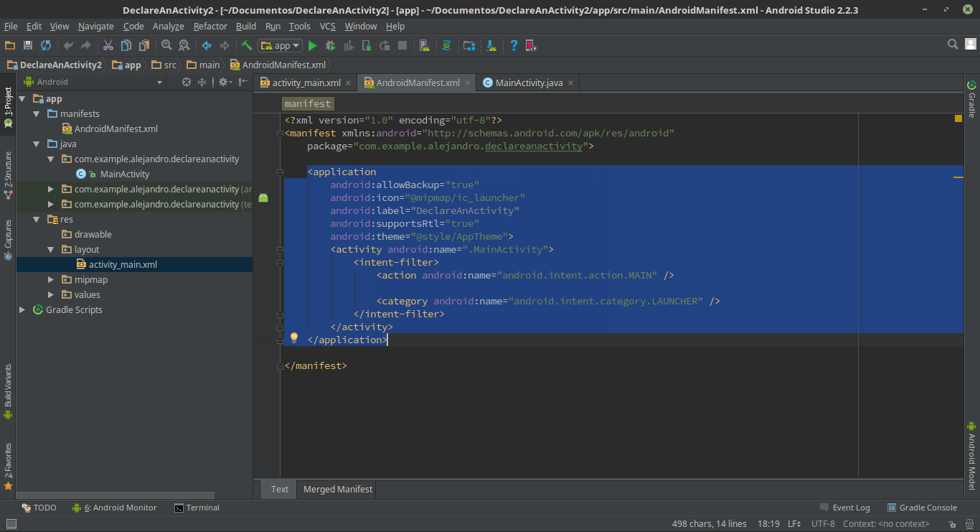This screenshot has height=532, width=980.
Task: Open the VCS menu
Action: (327, 26)
